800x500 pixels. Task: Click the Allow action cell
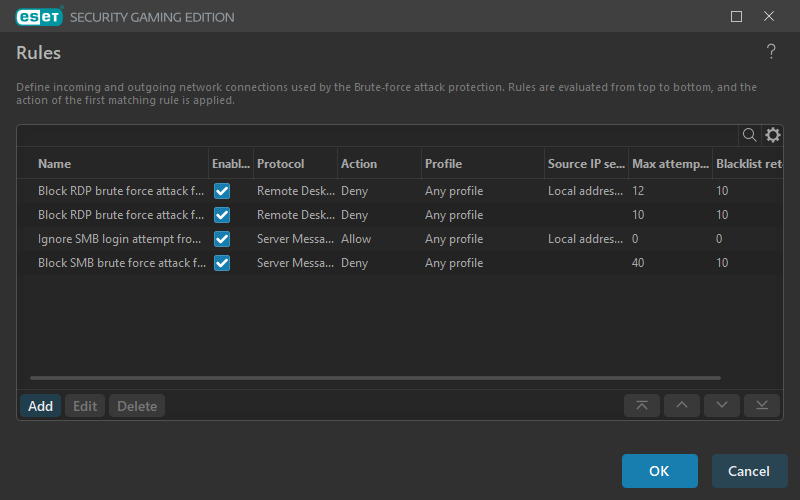(x=356, y=239)
